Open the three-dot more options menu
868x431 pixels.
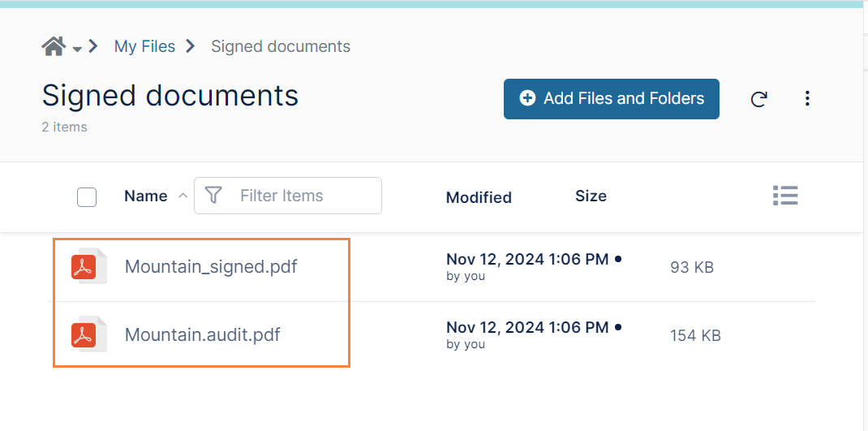(807, 98)
